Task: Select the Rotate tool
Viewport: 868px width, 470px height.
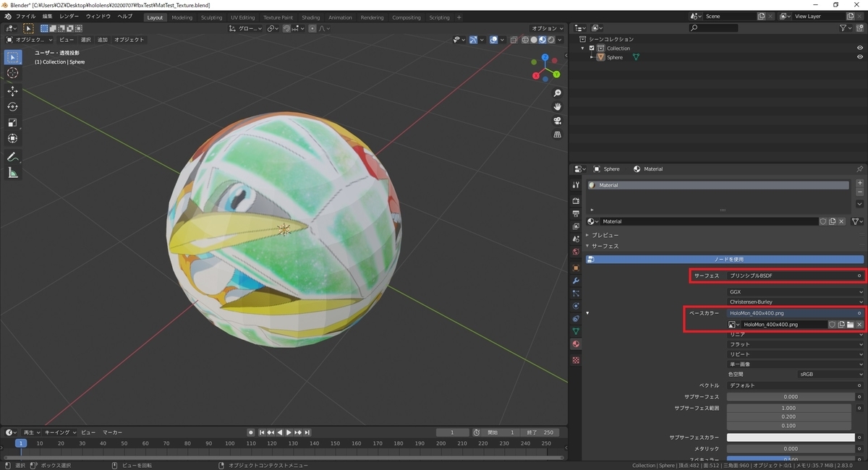Action: tap(12, 107)
